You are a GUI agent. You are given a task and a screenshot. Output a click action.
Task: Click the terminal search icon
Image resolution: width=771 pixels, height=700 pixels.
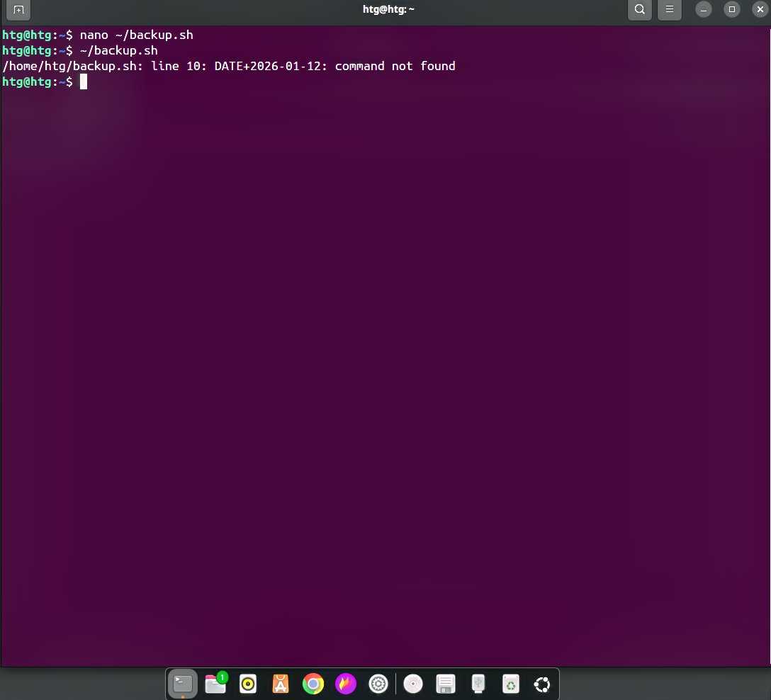click(639, 10)
